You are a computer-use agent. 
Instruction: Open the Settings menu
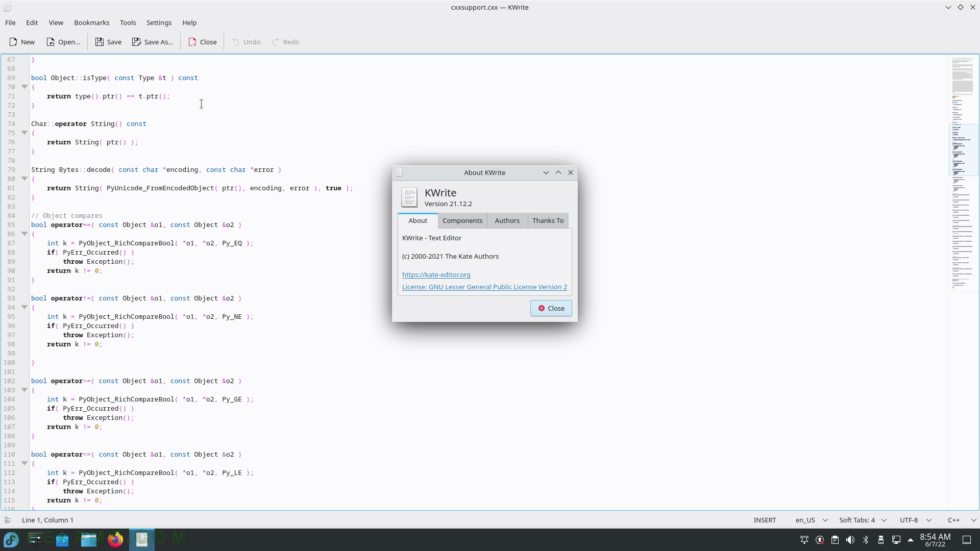click(159, 22)
